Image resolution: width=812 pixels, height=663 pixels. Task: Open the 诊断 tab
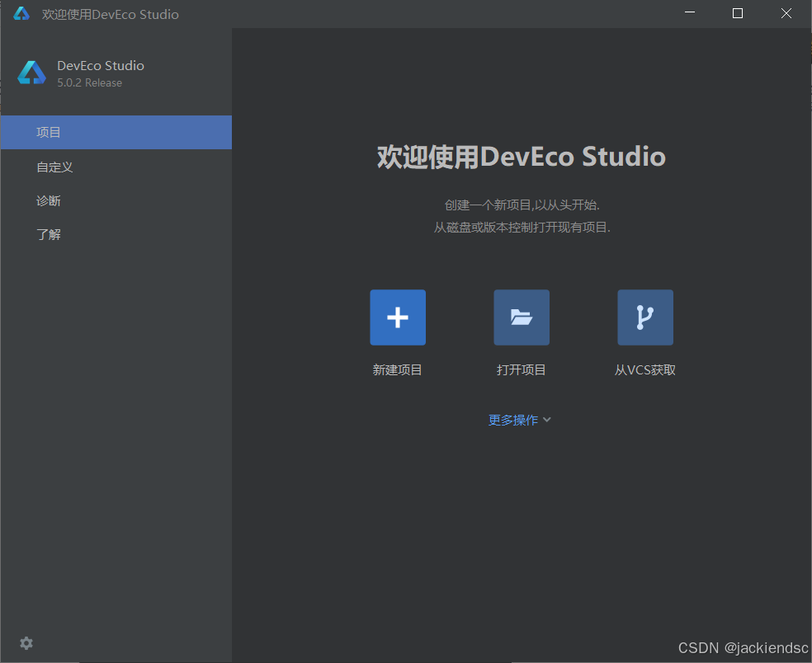[x=116, y=201]
